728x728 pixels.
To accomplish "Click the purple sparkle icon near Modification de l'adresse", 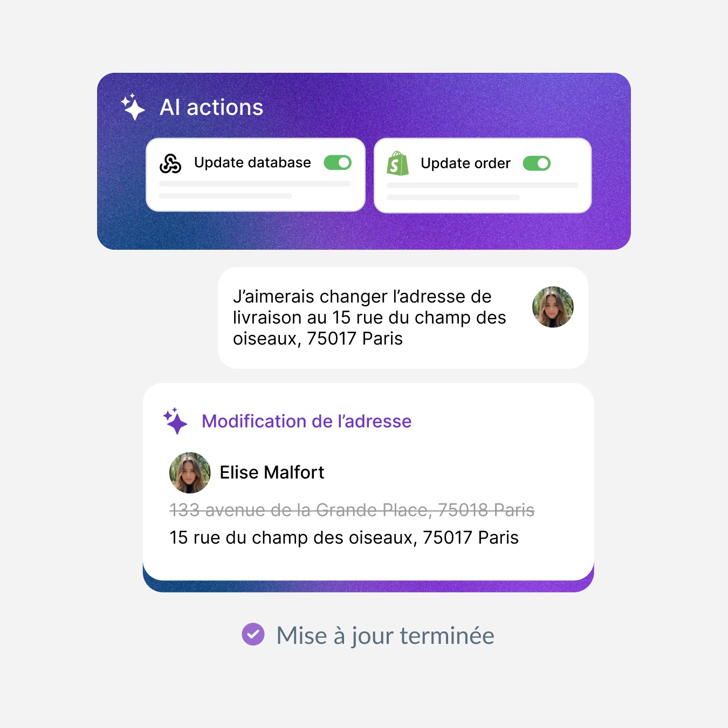I will [175, 421].
